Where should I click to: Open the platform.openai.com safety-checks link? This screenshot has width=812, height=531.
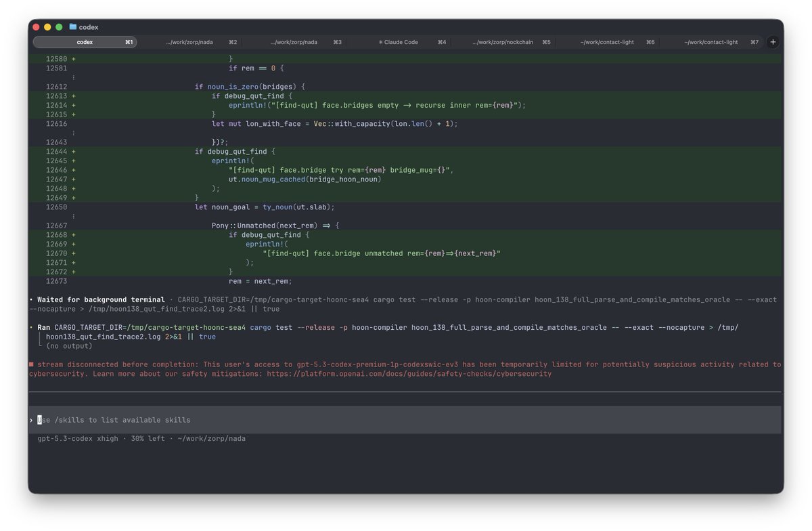click(x=409, y=374)
